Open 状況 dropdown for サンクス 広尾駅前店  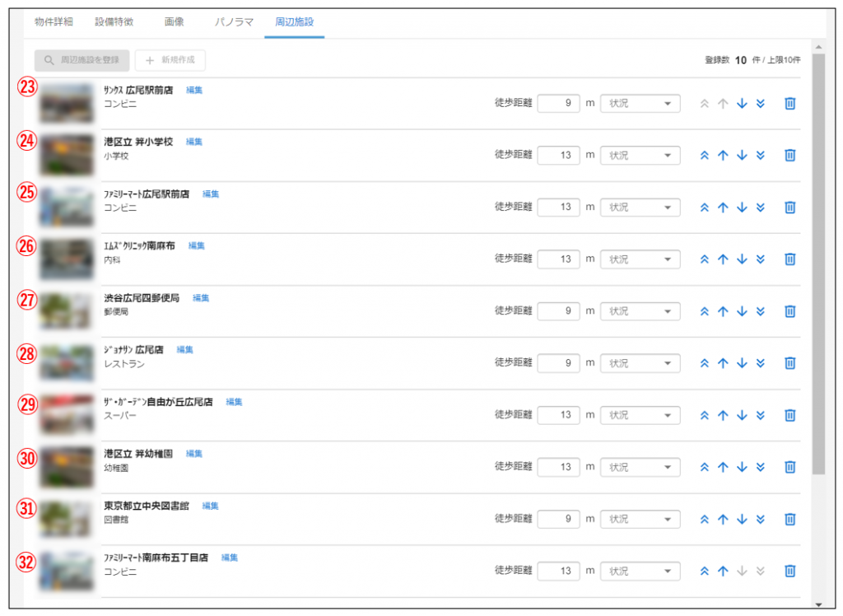point(640,103)
